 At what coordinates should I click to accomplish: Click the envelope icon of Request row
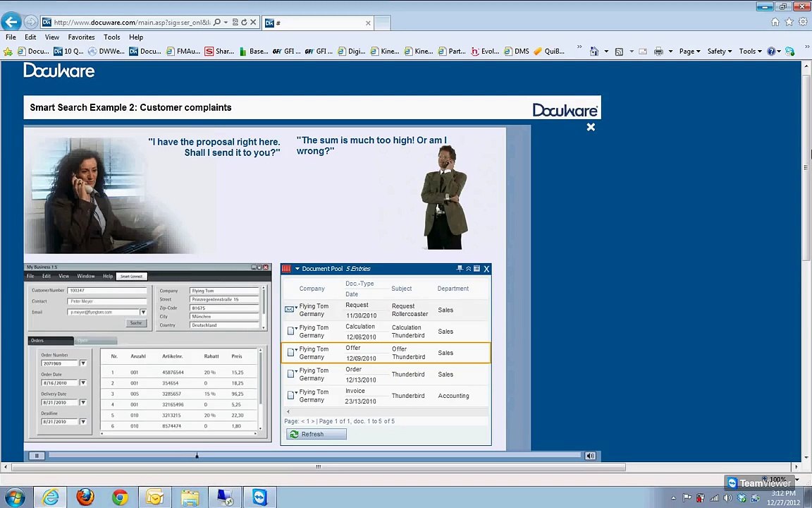point(290,310)
